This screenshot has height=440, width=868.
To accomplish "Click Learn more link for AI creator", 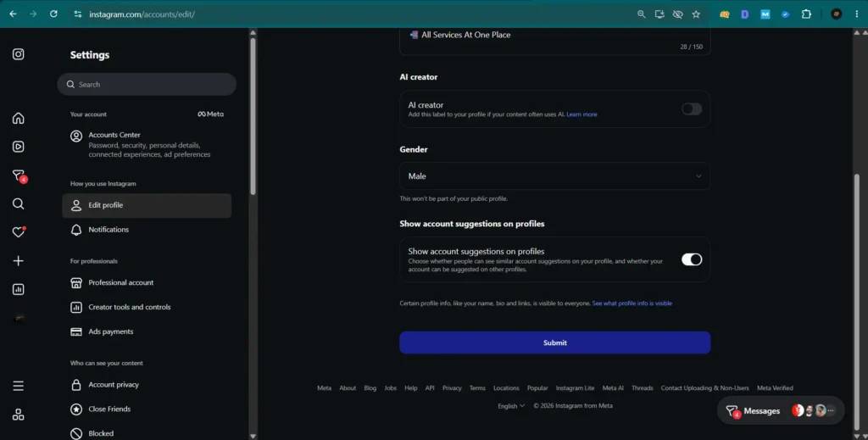I will [x=581, y=114].
